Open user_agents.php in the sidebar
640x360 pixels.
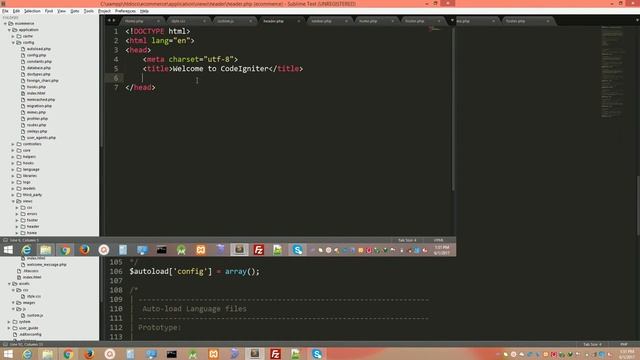tap(41, 138)
